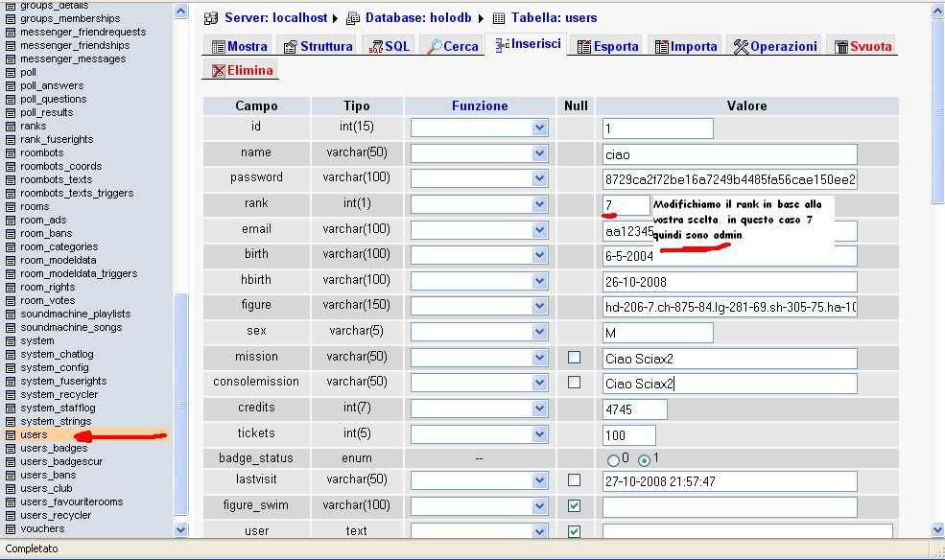Open the users_bans table link
The height and width of the screenshot is (560, 945).
(48, 475)
